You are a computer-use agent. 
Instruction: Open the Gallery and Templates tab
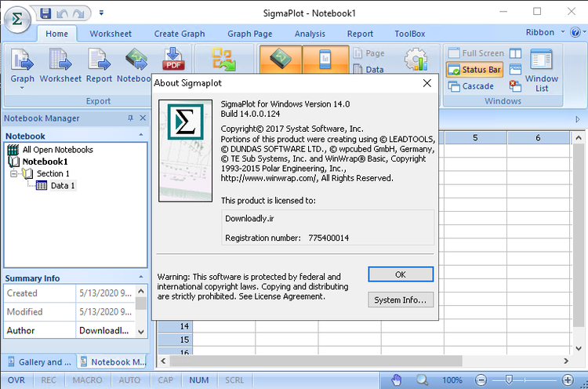tap(39, 362)
